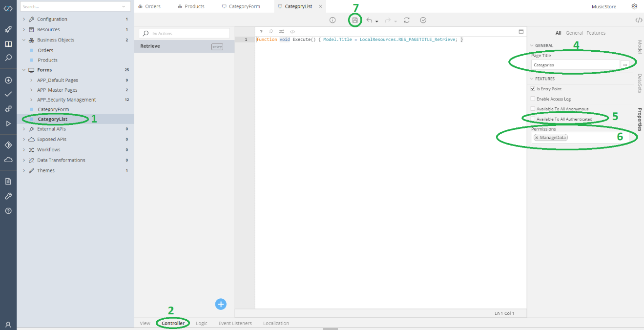This screenshot has width=644, height=330.
Task: Uncheck the Is Entry Point checkbox
Action: (533, 88)
